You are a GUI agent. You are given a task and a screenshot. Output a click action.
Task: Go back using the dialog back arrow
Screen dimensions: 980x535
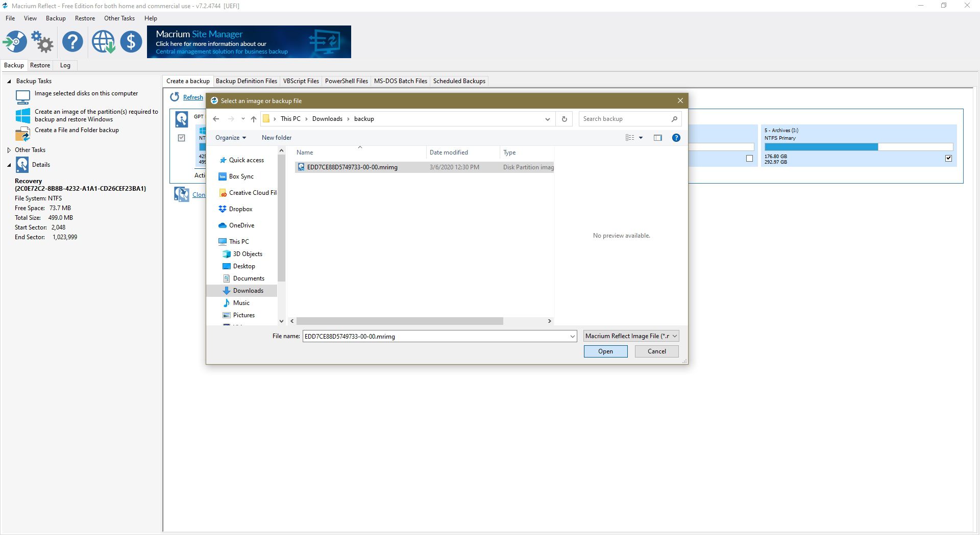coord(216,119)
